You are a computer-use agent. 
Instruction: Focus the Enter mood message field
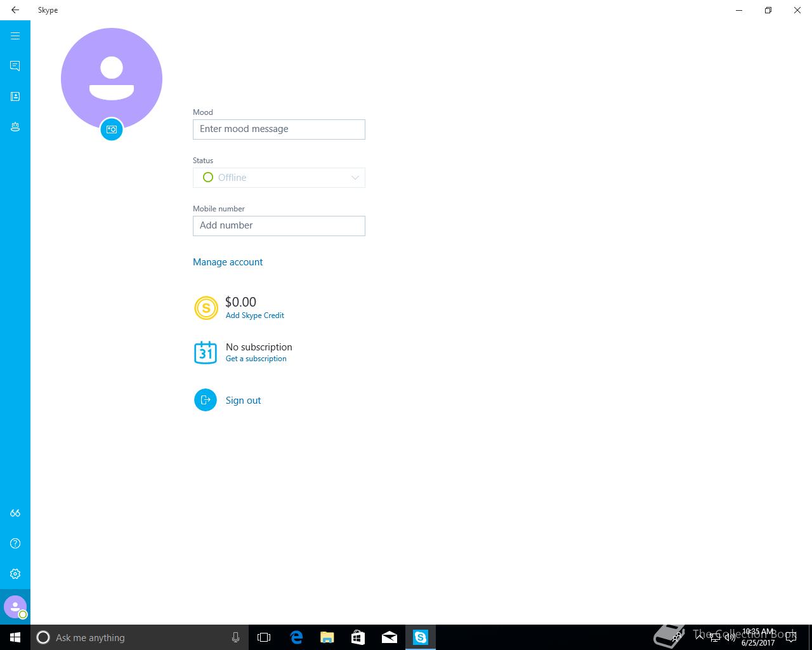(x=279, y=129)
